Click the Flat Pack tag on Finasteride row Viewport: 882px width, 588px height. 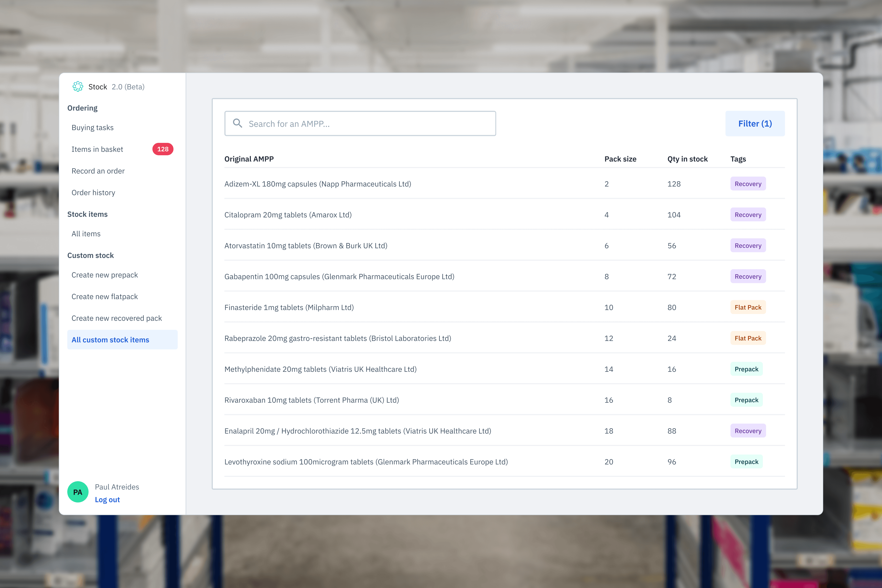click(748, 307)
